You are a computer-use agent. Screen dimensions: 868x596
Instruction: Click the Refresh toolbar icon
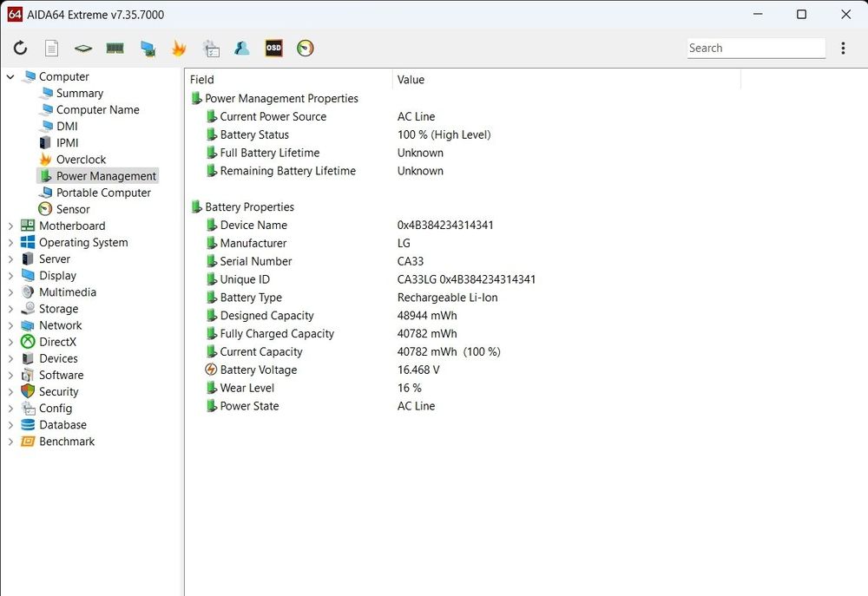point(21,48)
